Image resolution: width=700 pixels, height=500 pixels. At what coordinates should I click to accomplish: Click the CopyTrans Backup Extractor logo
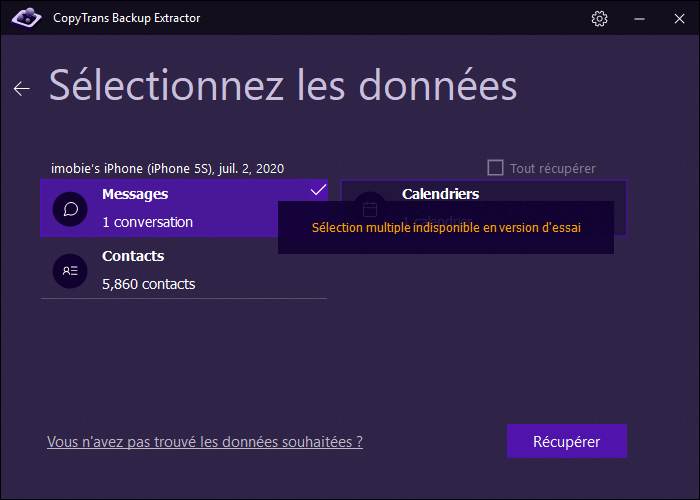(26, 18)
